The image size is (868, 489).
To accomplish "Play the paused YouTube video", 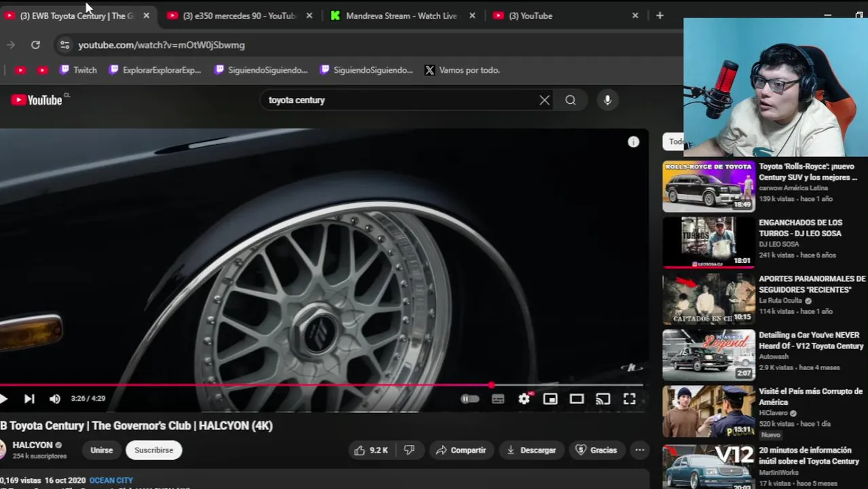I will coord(3,399).
